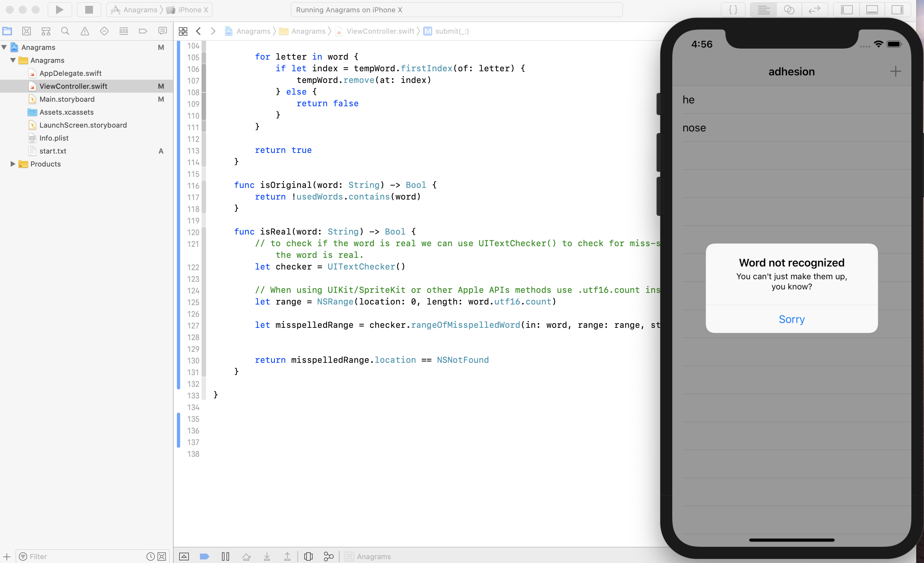
Task: Tap Sorry in the alert dialog
Action: click(x=791, y=319)
